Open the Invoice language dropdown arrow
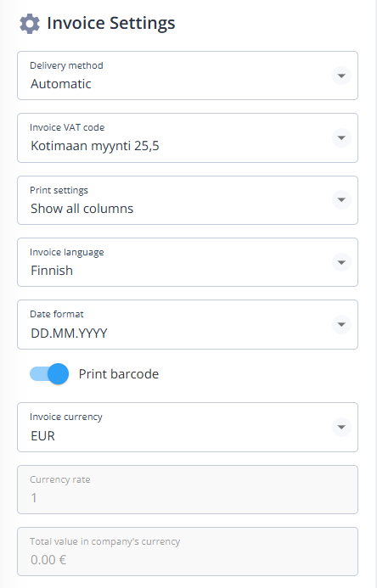Viewport: 377px width, 588px height. click(341, 262)
